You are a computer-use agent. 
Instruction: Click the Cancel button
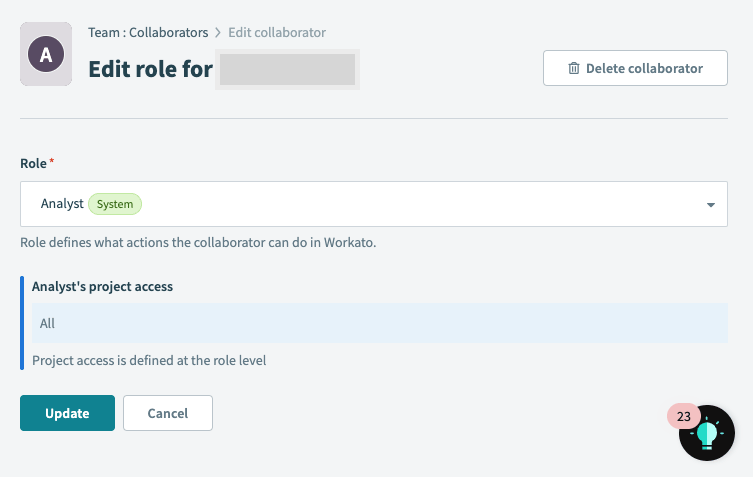pyautogui.click(x=168, y=413)
